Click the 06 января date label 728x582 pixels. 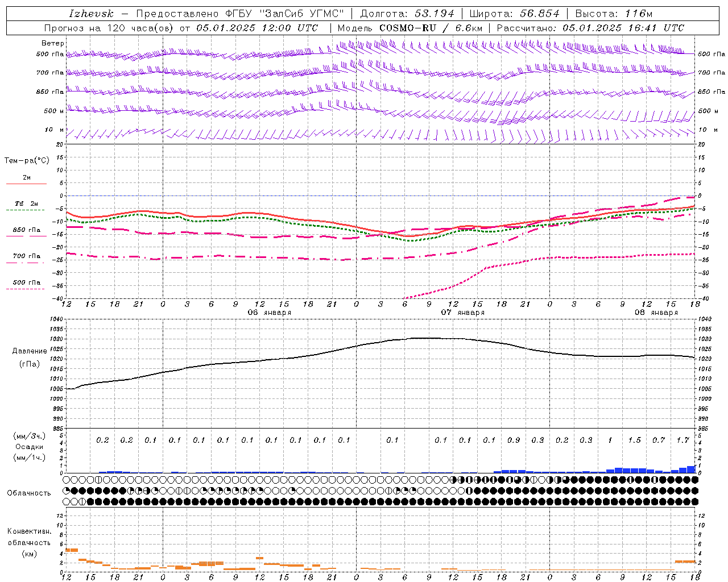270,313
